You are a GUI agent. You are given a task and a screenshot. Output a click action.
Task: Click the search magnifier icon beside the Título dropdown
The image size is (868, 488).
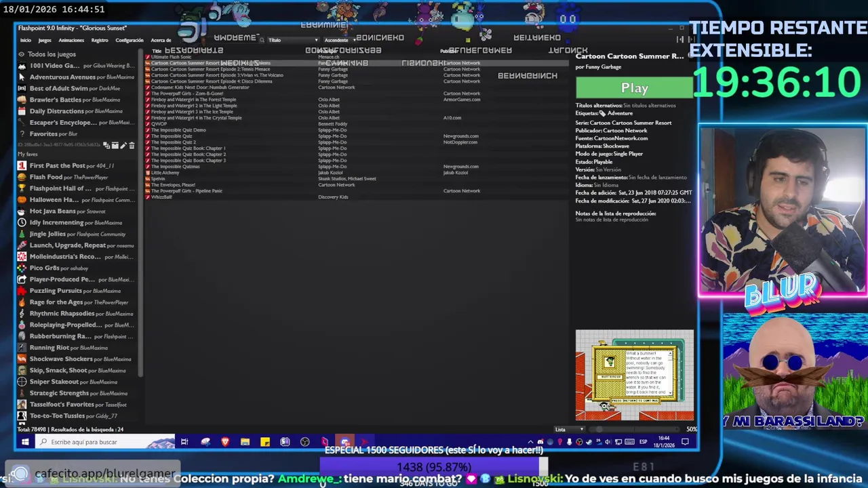(x=262, y=40)
